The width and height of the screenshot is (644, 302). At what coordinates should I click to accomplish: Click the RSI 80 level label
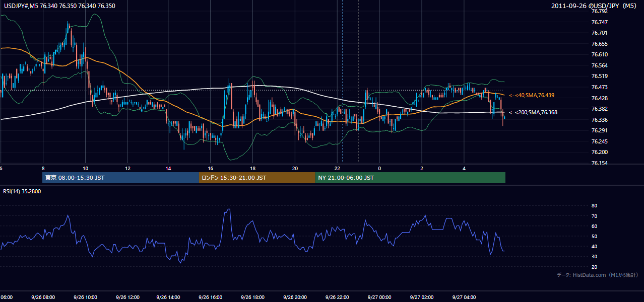594,206
